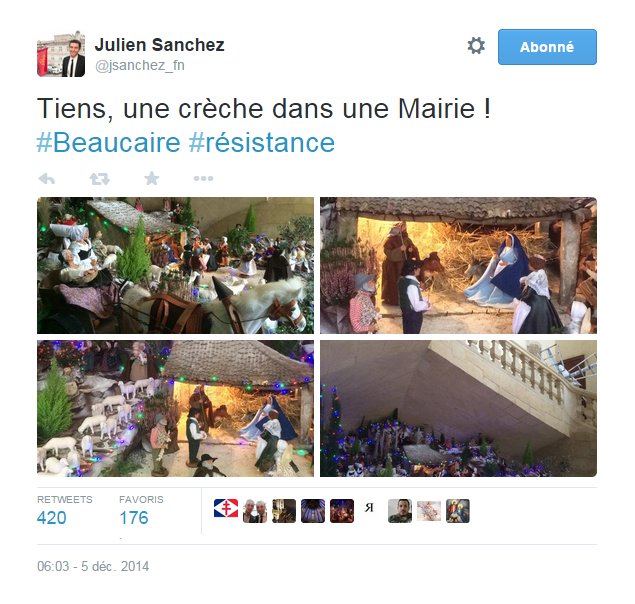Favorite the tweet with the star icon
This screenshot has width=635, height=604.
pyautogui.click(x=152, y=178)
